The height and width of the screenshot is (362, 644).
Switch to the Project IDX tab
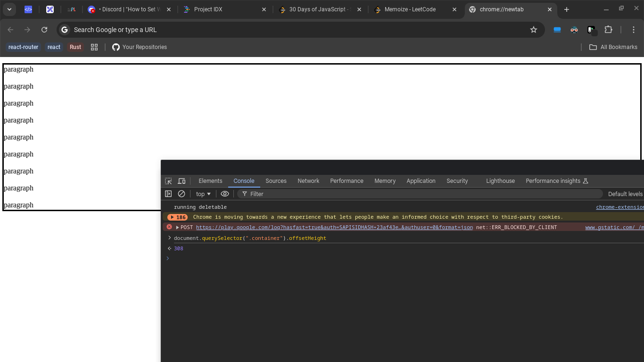coord(225,9)
